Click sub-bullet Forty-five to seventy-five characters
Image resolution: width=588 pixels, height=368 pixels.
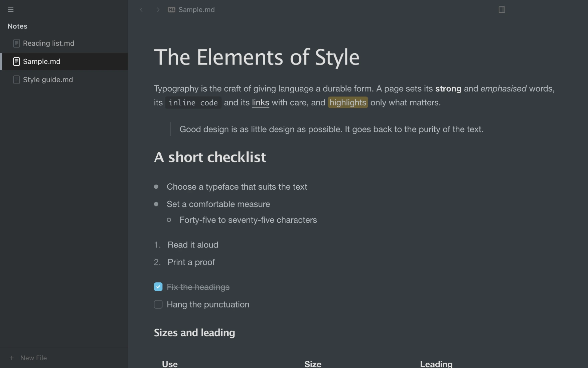click(x=248, y=220)
